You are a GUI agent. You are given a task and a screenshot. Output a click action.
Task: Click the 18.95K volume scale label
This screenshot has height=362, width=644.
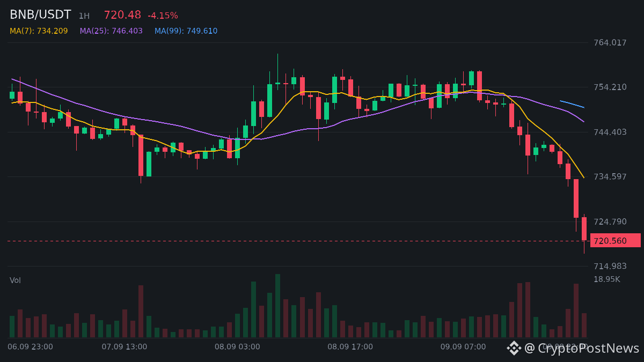point(606,279)
